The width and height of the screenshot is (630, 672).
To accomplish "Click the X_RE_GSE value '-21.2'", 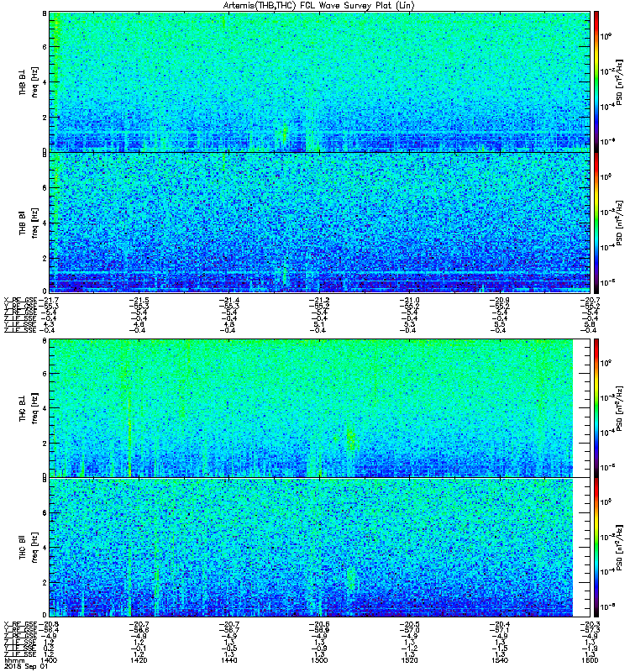I will point(319,300).
